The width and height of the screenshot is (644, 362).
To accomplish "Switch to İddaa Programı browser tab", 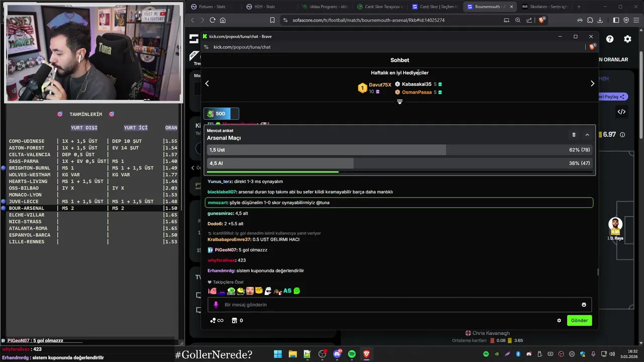I will point(325,7).
